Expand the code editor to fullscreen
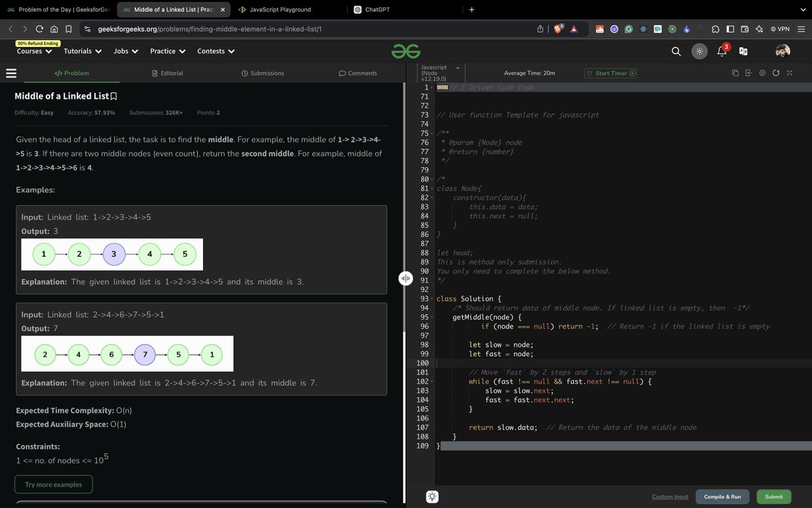The width and height of the screenshot is (812, 508). (x=789, y=72)
